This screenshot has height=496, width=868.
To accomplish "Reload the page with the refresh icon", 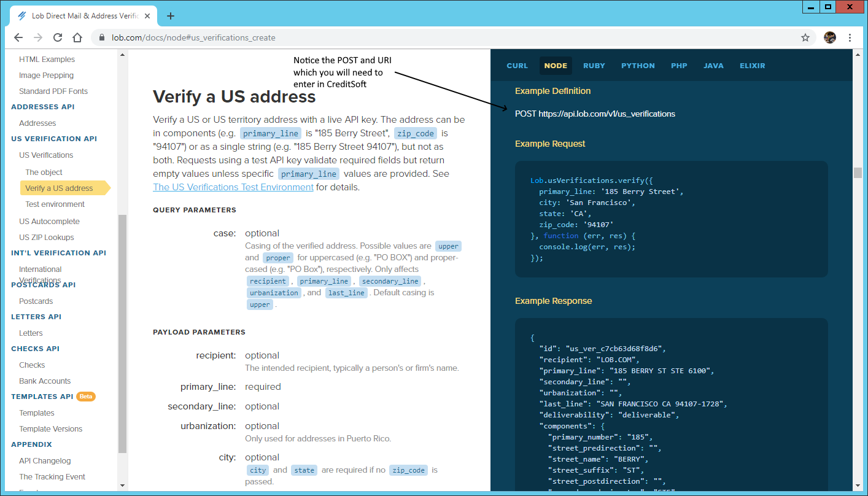I will point(58,37).
